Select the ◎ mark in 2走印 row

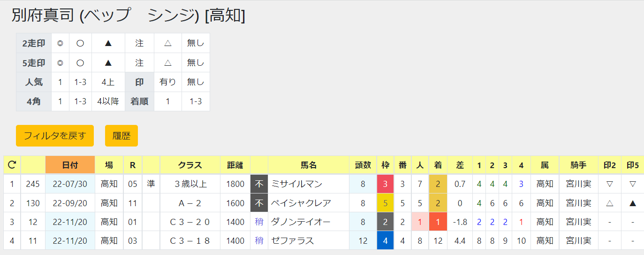click(x=60, y=43)
